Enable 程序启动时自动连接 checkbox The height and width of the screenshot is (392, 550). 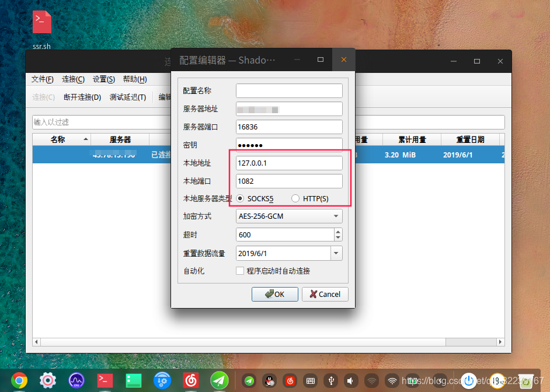[x=239, y=271]
